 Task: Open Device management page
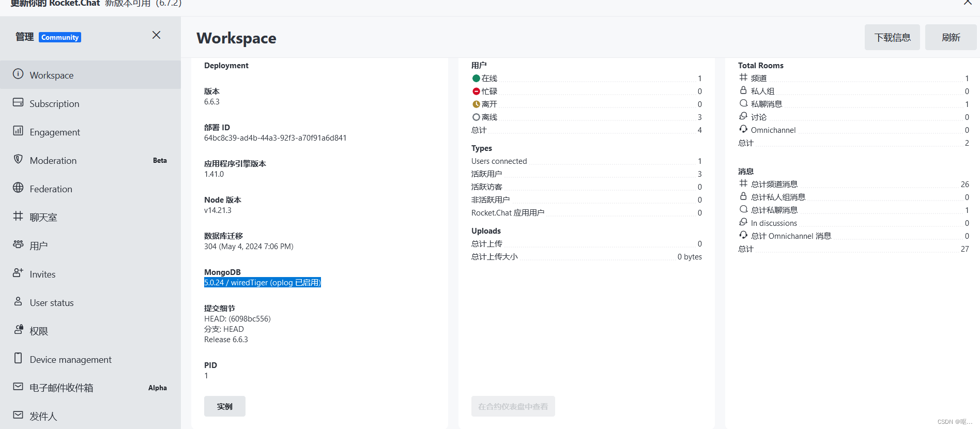coord(90,359)
